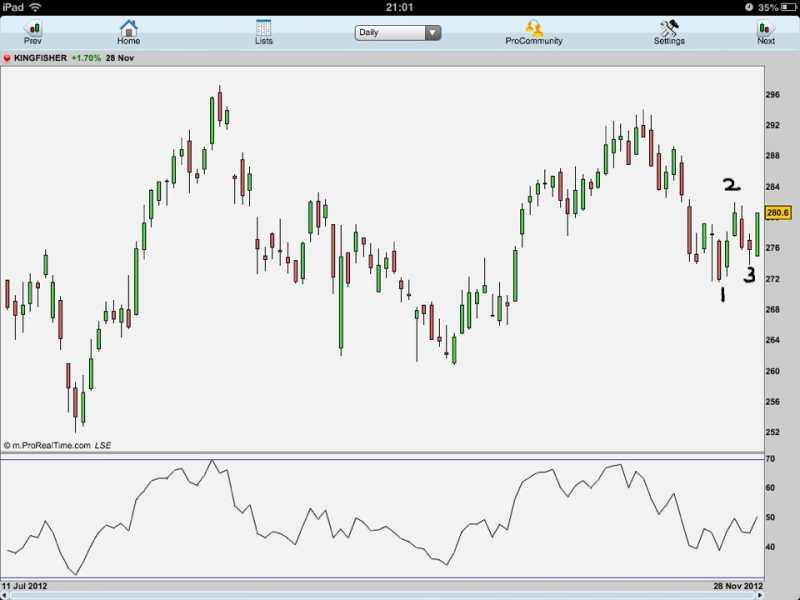This screenshot has width=800, height=600.
Task: Open the Home screen
Action: coord(128,32)
